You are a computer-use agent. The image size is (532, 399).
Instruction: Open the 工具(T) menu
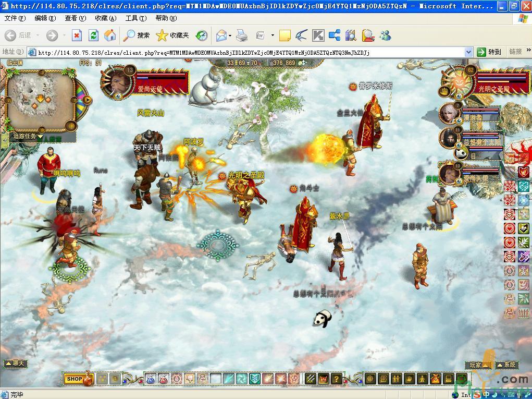[135, 18]
